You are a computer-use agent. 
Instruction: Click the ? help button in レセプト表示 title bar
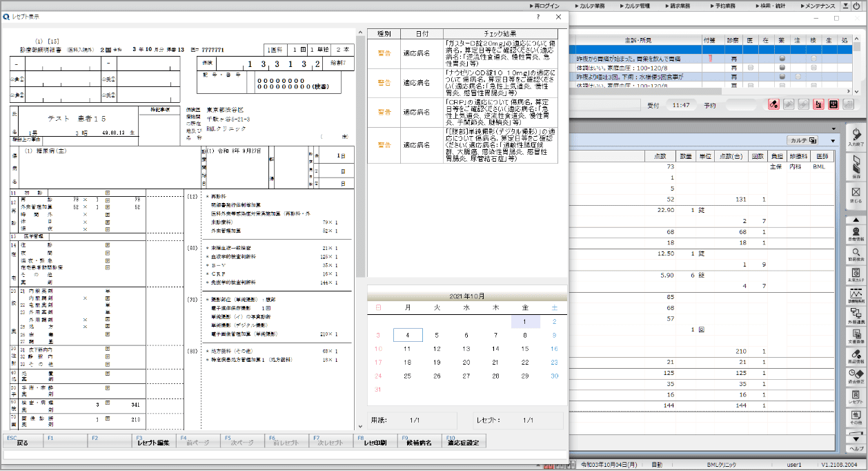538,17
